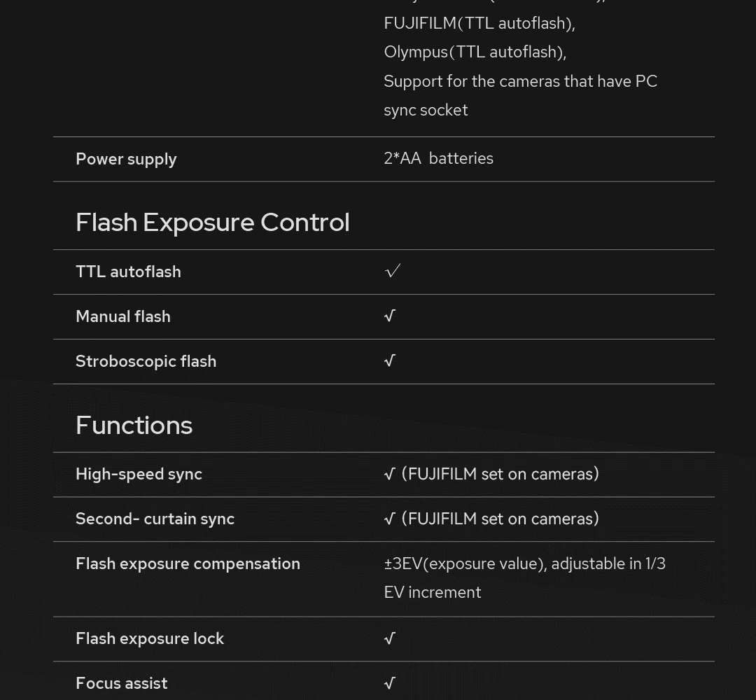Click the Flash exposure compensation label
The image size is (756, 700).
click(x=188, y=563)
